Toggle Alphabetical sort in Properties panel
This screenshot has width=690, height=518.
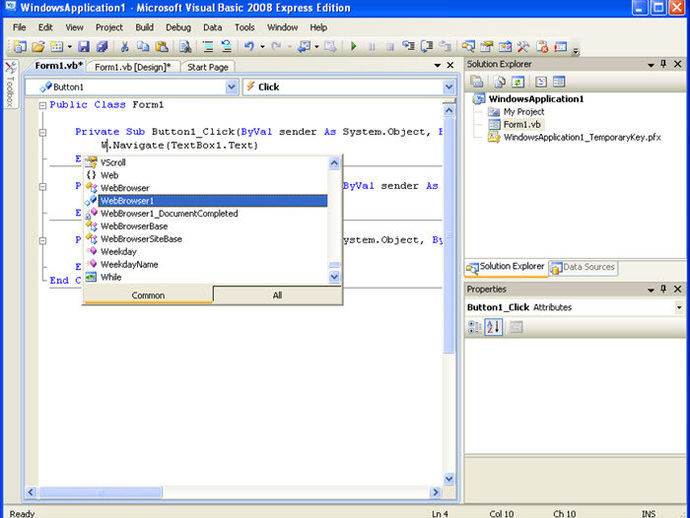coord(493,327)
